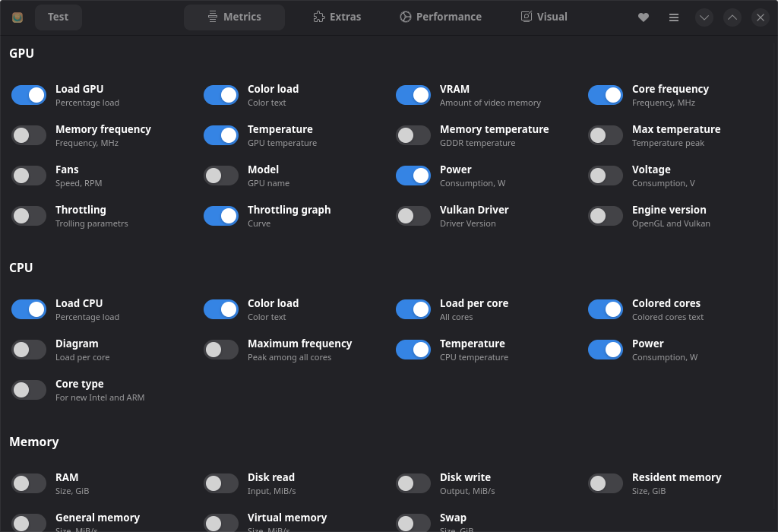Turn on the RAM size toggle
The width and height of the screenshot is (778, 532).
[28, 483]
